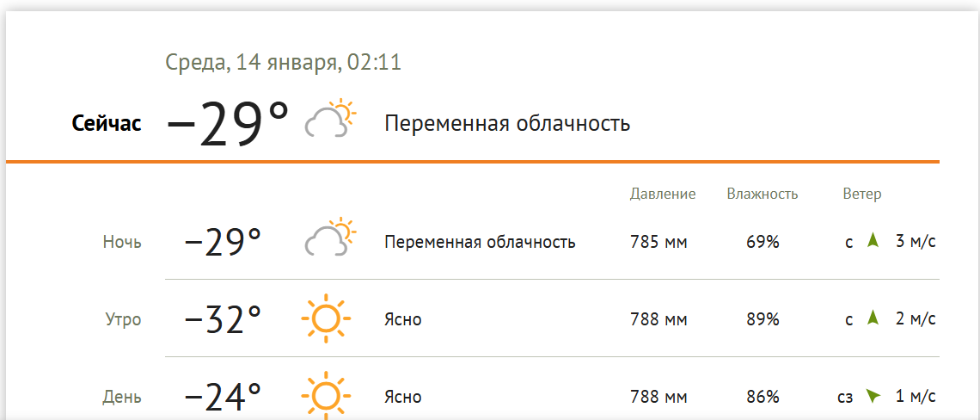Click the date Среда, 14 января, 02:11
Image resolution: width=980 pixels, height=420 pixels.
pos(283,63)
